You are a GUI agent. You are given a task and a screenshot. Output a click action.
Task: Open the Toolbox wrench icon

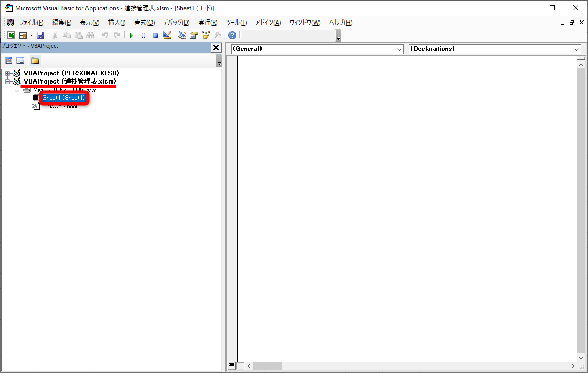point(217,35)
